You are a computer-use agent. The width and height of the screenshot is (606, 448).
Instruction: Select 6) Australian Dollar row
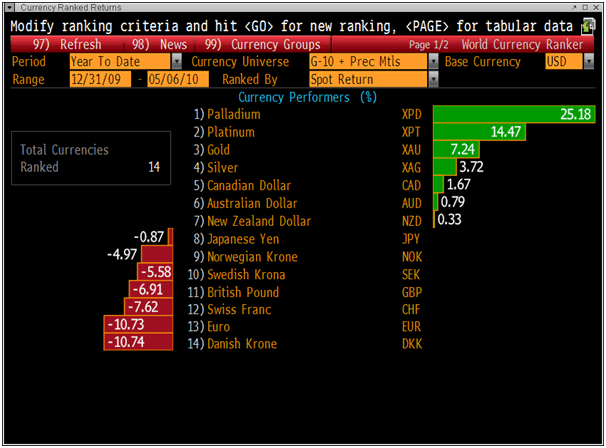pos(245,203)
